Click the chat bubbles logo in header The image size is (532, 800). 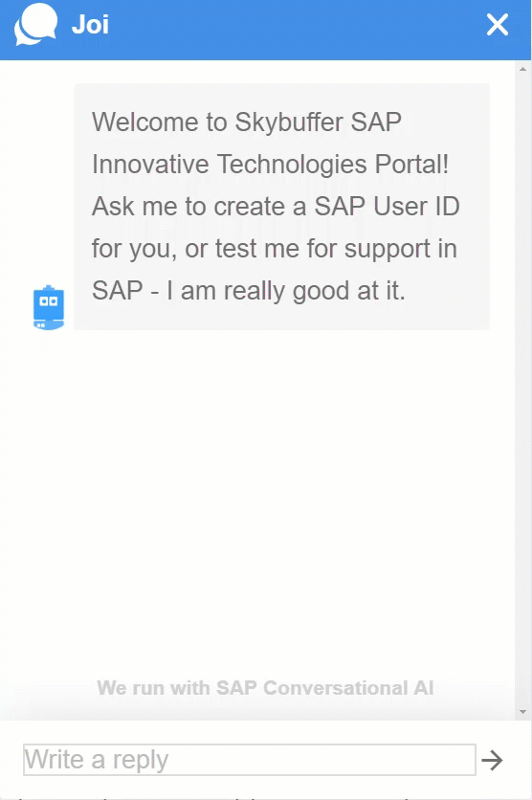click(35, 24)
